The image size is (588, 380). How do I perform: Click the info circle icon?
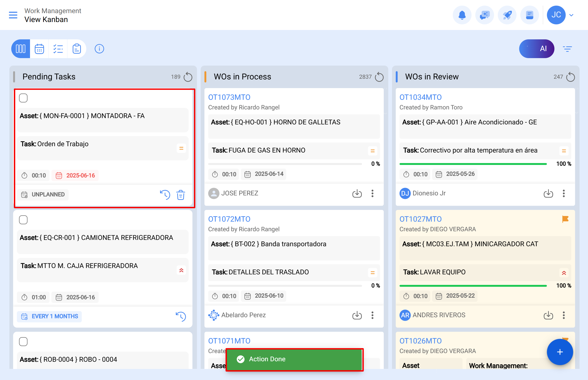pos(99,48)
